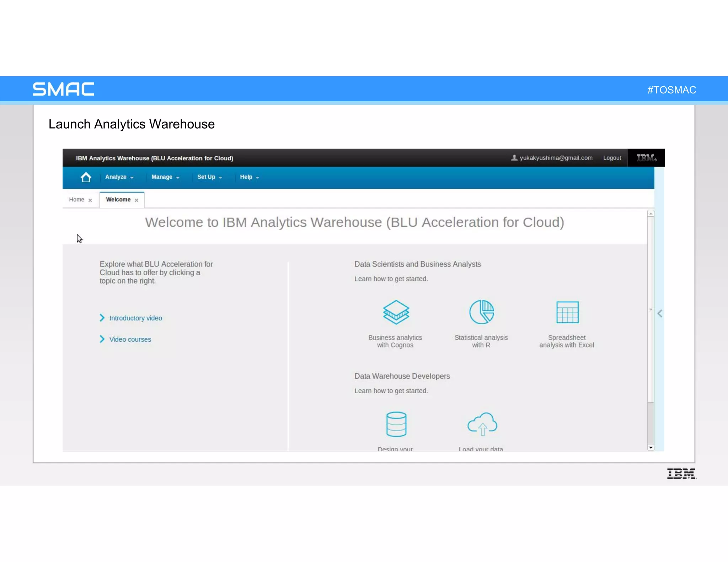728x562 pixels.
Task: Click the Data Warehouse Developers heading
Action: tap(402, 376)
